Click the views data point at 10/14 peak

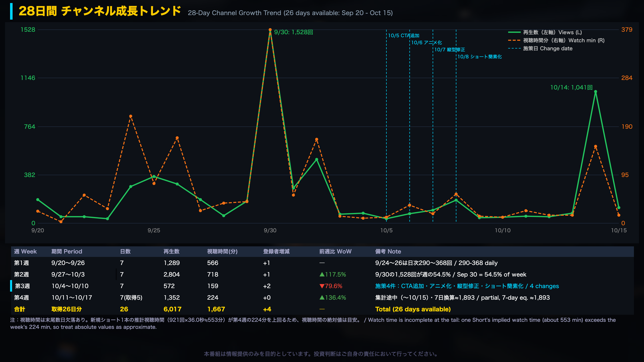[x=595, y=92]
